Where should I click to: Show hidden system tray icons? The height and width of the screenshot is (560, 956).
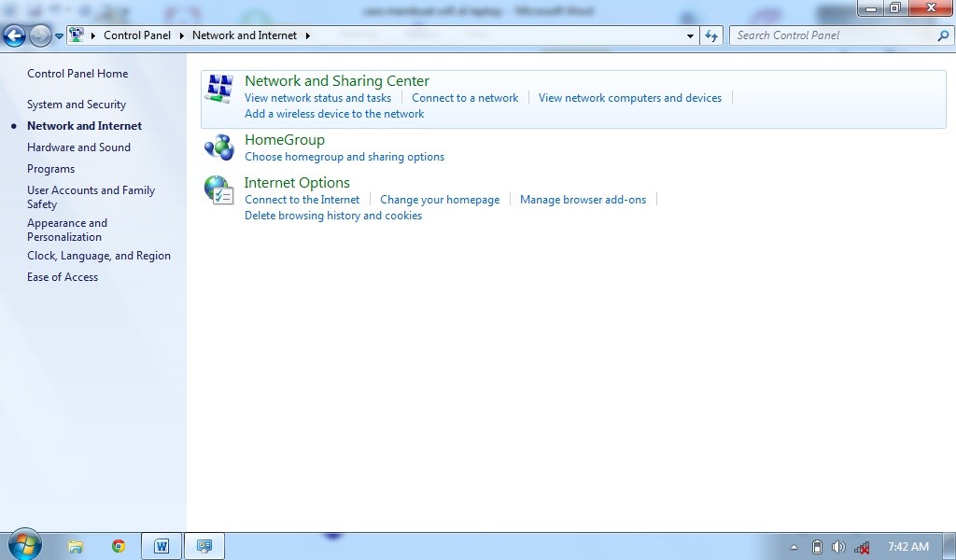(x=794, y=547)
